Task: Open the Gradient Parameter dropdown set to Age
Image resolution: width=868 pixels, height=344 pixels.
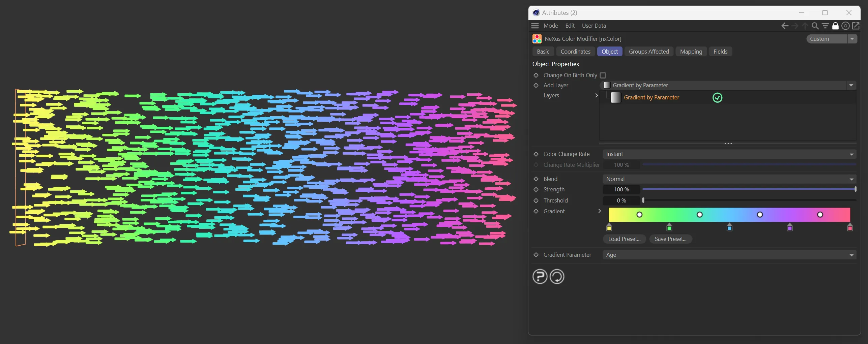Action: tap(729, 255)
